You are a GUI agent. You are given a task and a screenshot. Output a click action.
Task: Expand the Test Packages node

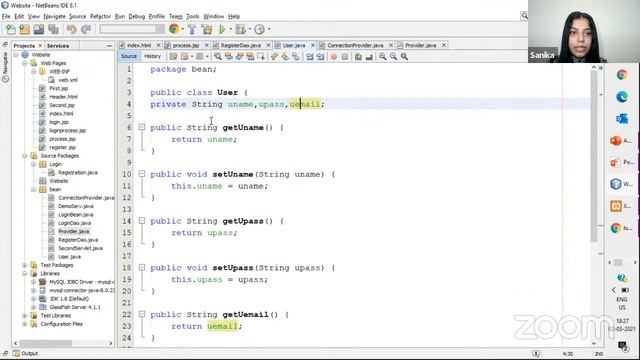coord(25,265)
